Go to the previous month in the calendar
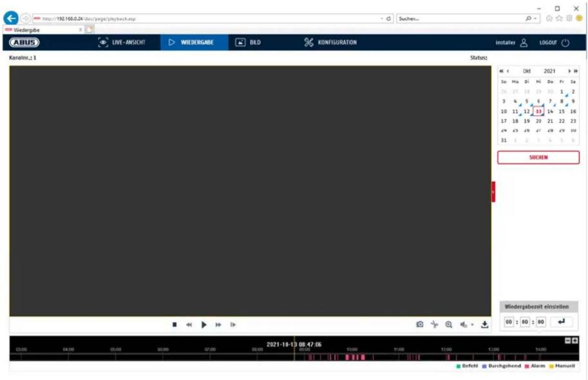588x380 pixels. coord(509,71)
